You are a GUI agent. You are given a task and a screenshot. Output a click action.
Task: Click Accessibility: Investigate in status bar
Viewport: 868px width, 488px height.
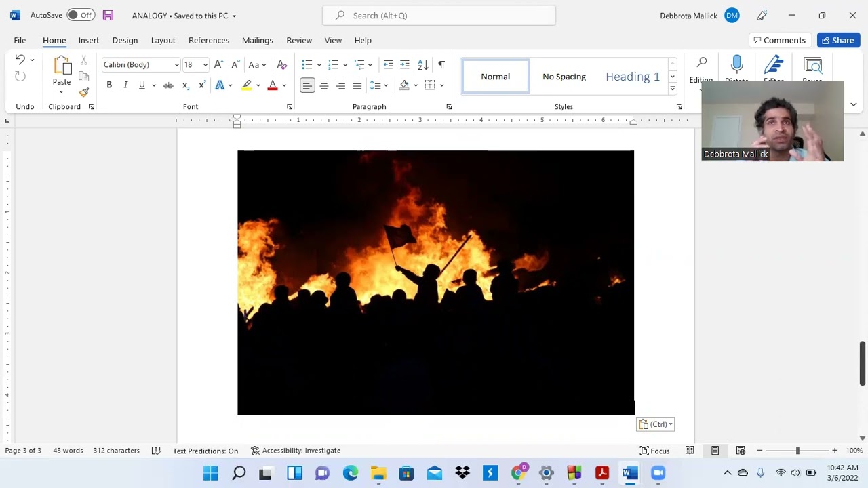click(296, 451)
